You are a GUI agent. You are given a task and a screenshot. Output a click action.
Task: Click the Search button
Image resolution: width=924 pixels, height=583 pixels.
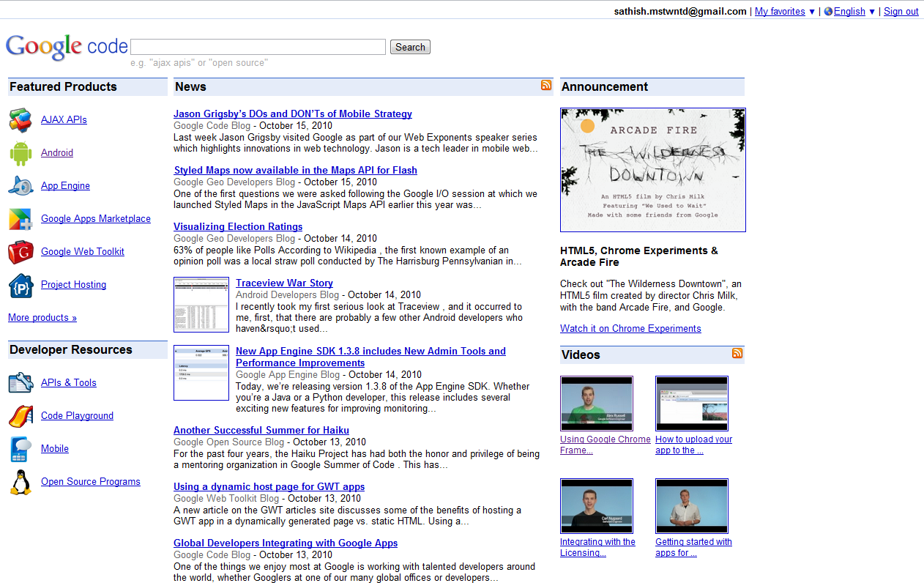point(410,47)
